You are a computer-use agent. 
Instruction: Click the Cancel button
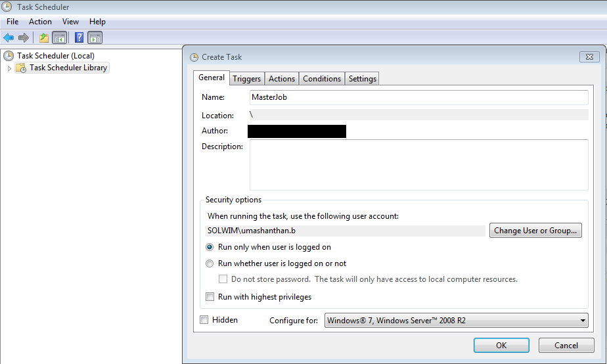(x=566, y=346)
